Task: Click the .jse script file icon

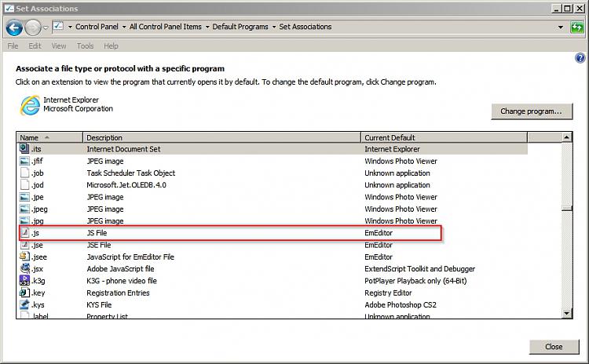Action: [x=24, y=245]
